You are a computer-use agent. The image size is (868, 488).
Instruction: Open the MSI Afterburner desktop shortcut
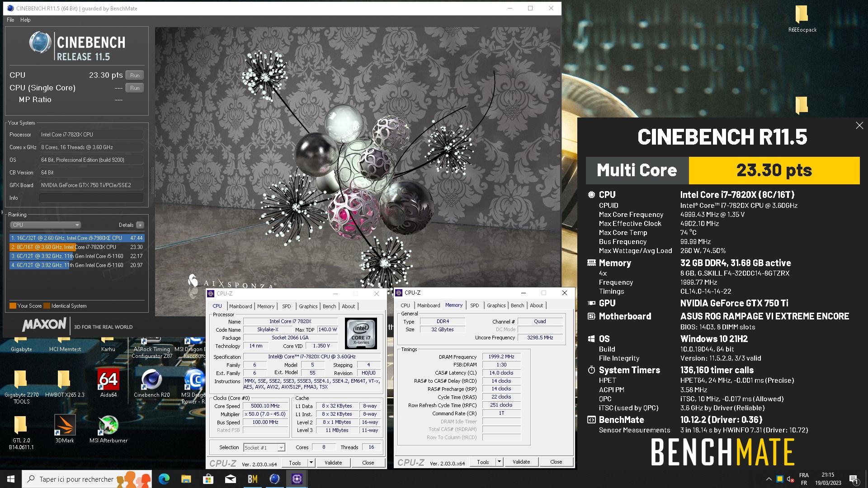(x=108, y=428)
